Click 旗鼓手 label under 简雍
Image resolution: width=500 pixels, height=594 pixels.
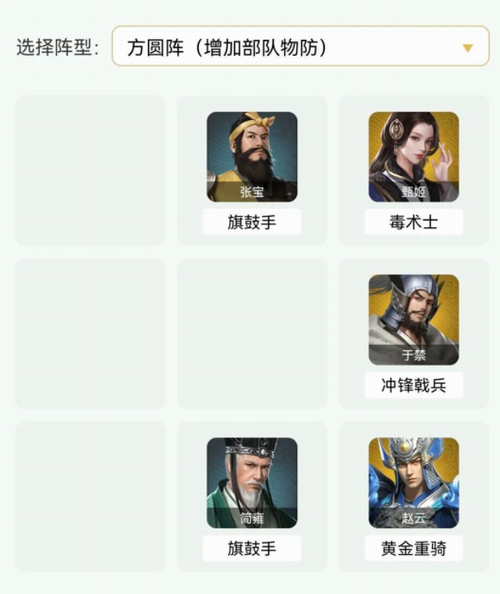click(x=252, y=548)
